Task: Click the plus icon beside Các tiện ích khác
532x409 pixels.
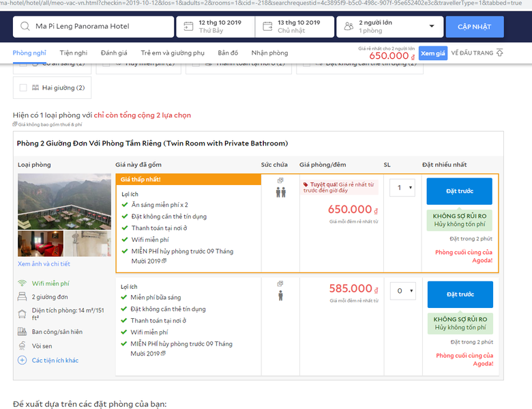Action: 22,360
